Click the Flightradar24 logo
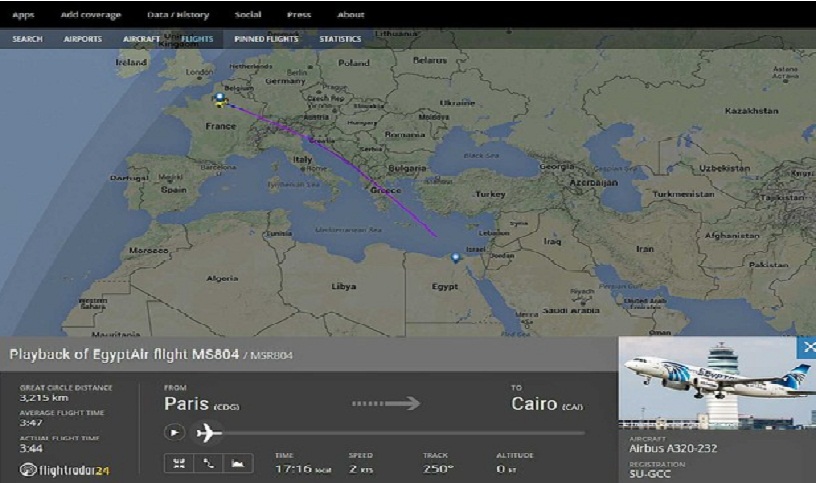The width and height of the screenshot is (816, 483). pos(62,468)
